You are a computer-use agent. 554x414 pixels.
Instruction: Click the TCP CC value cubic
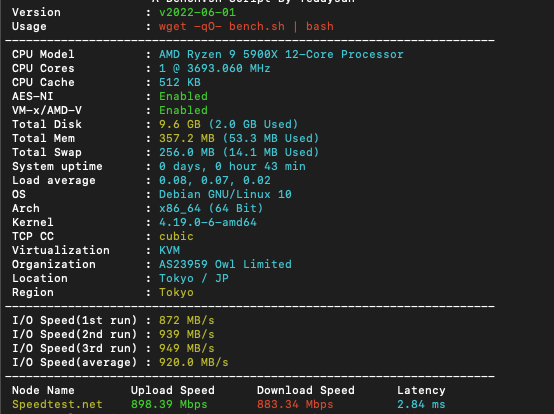176,236
